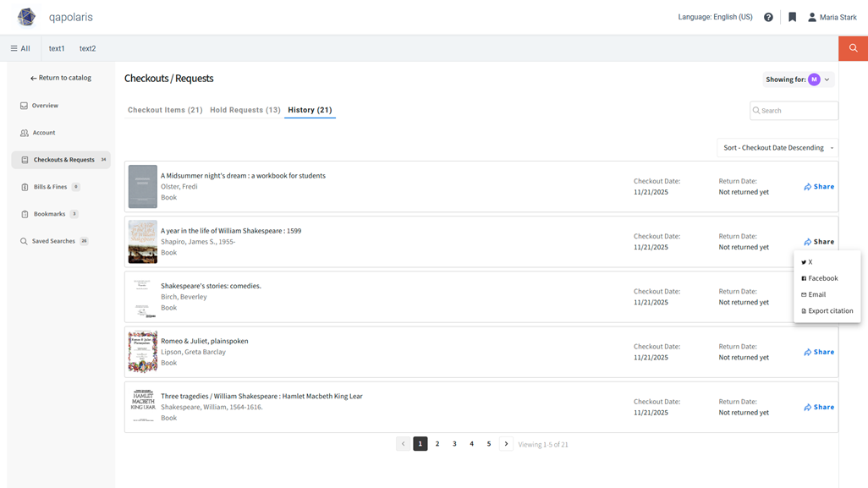The image size is (868, 488).
Task: Expand the Showing for user dropdown
Action: tap(799, 80)
